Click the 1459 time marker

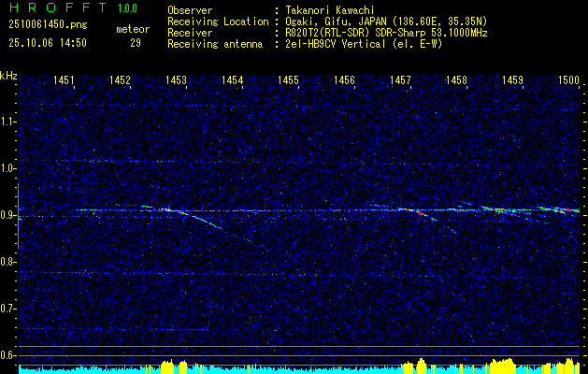coord(512,79)
